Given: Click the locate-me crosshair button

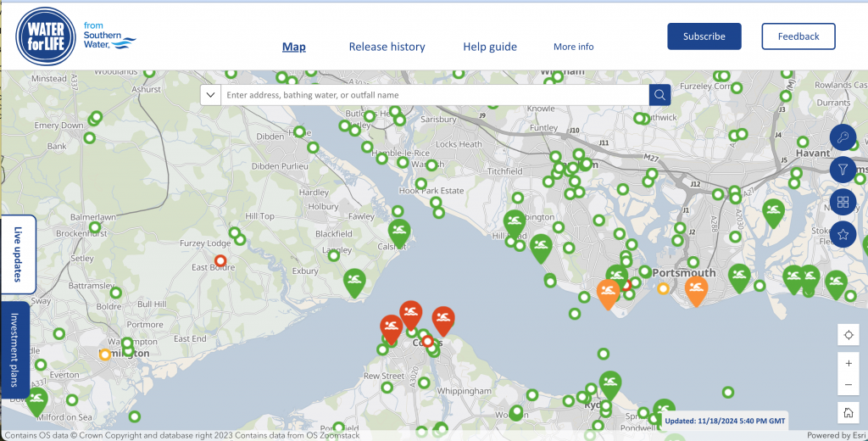Looking at the screenshot, I should pos(849,335).
